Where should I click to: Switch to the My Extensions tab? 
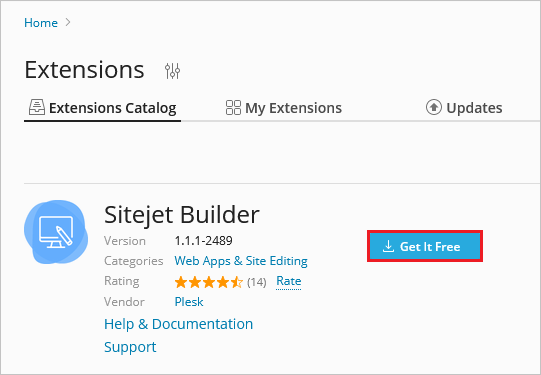[x=284, y=108]
